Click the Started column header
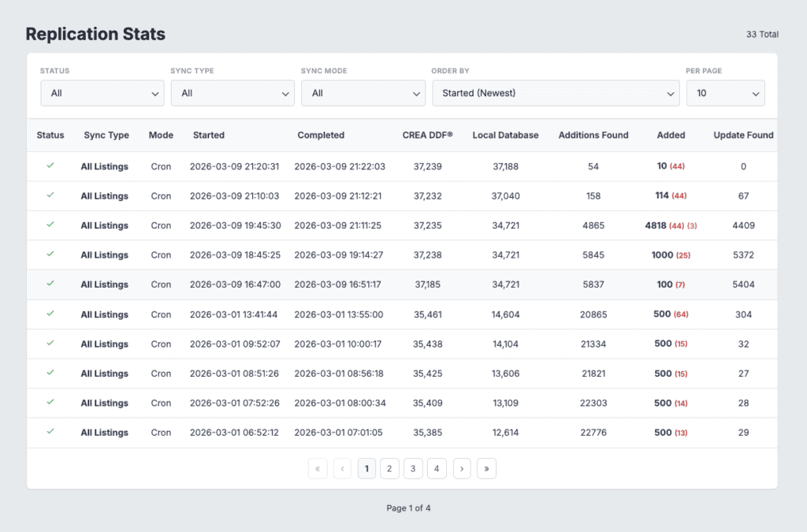Viewport: 807px width, 532px height. 209,135
